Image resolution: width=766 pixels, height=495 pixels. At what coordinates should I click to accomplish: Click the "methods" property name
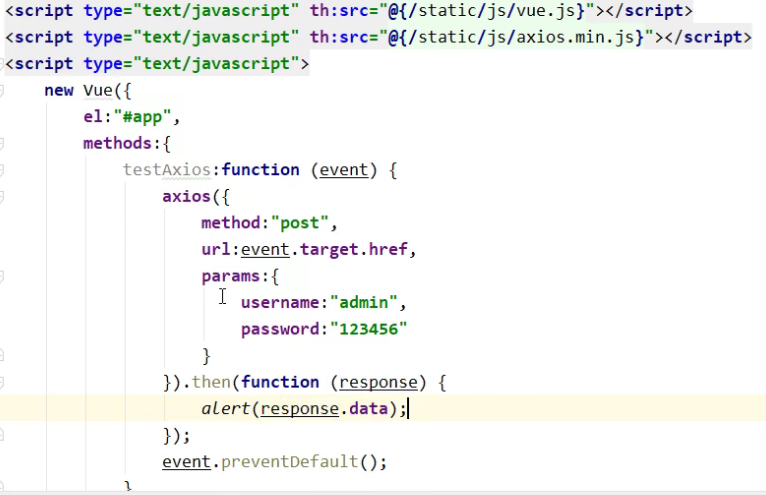click(x=117, y=143)
